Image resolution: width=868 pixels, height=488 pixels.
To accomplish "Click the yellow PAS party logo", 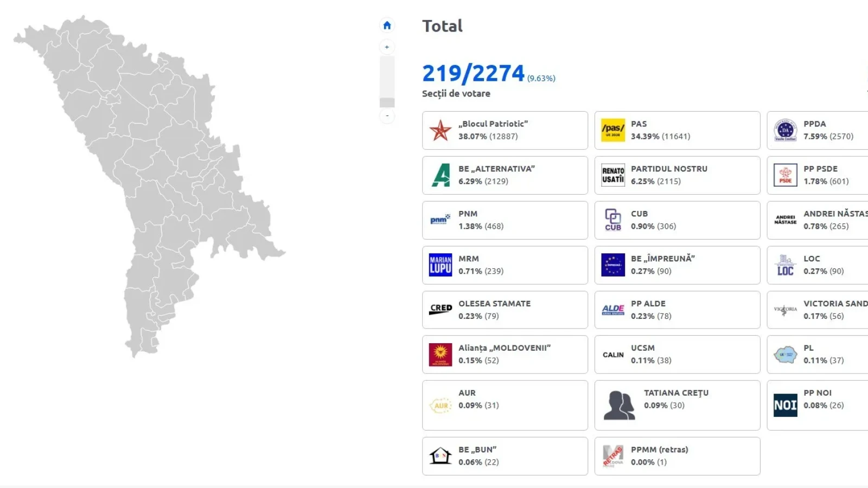I will pyautogui.click(x=612, y=131).
